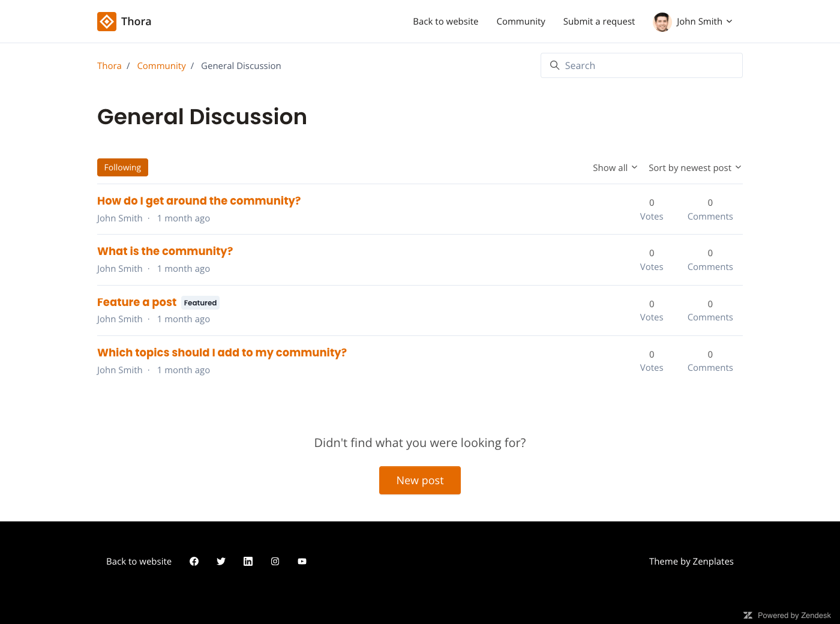Image resolution: width=840 pixels, height=624 pixels.
Task: Open the YouTube icon in footer
Action: (302, 562)
